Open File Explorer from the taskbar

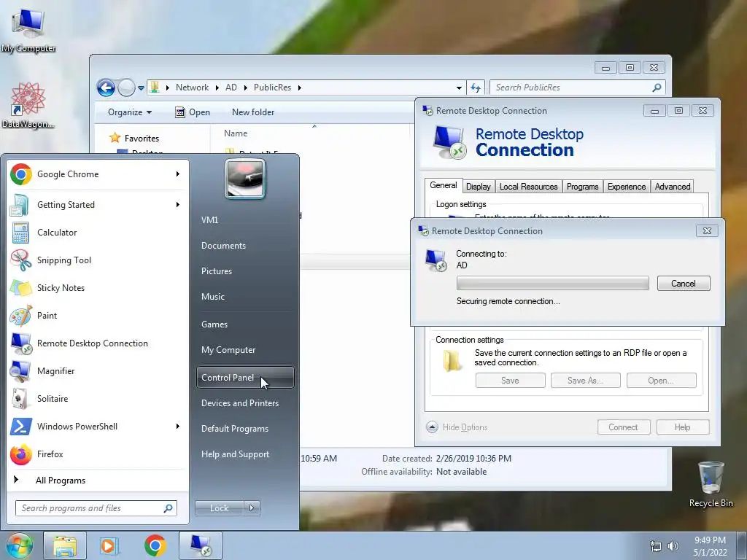[x=65, y=545]
